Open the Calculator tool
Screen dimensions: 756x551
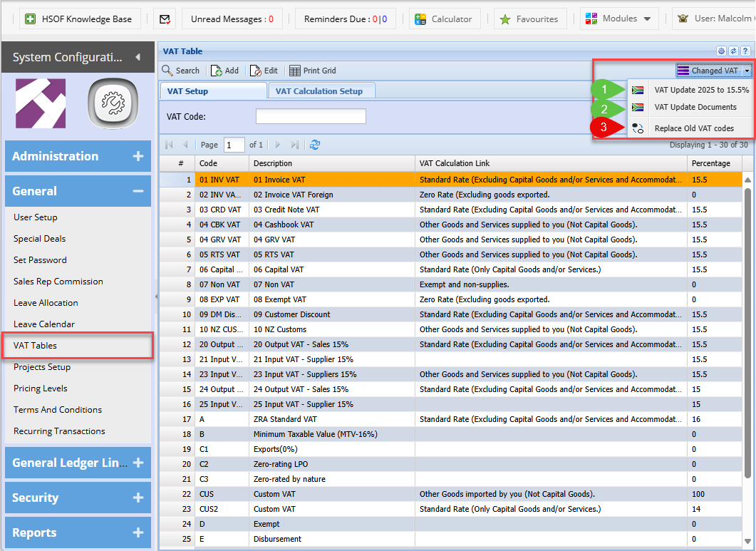(x=443, y=19)
